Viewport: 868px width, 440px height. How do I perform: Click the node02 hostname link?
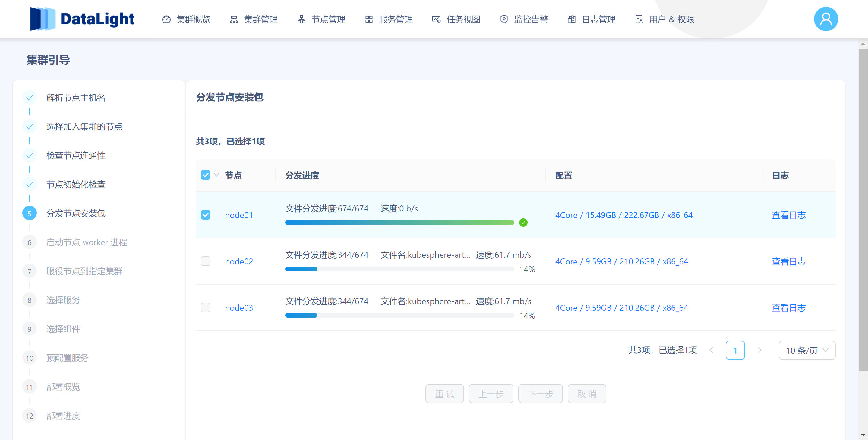239,262
